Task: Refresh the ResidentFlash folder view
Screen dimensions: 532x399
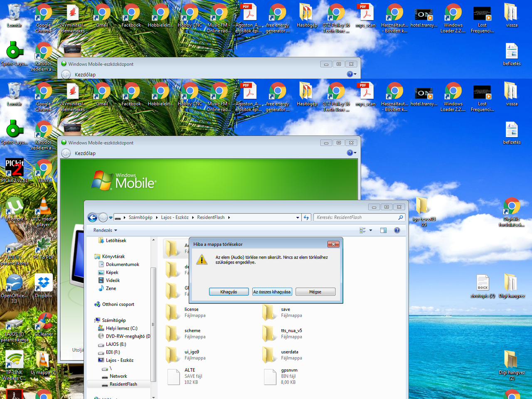Action: pos(306,217)
